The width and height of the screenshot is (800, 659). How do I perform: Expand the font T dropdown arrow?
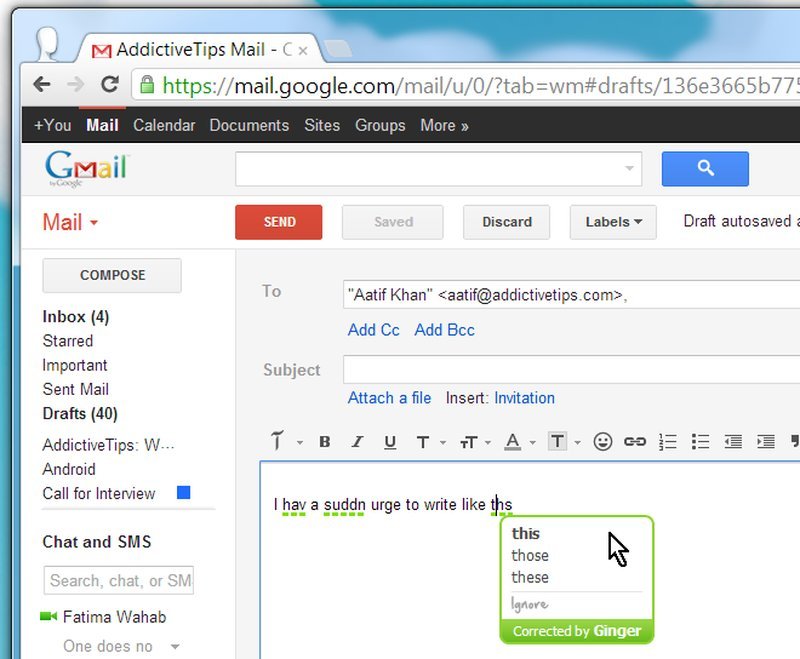click(442, 443)
